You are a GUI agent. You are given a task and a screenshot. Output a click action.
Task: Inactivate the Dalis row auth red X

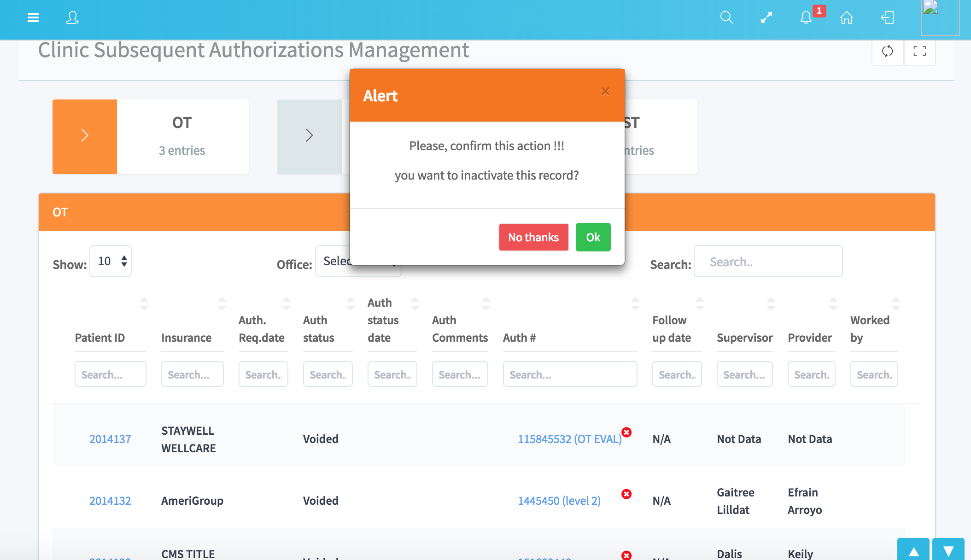point(626,555)
